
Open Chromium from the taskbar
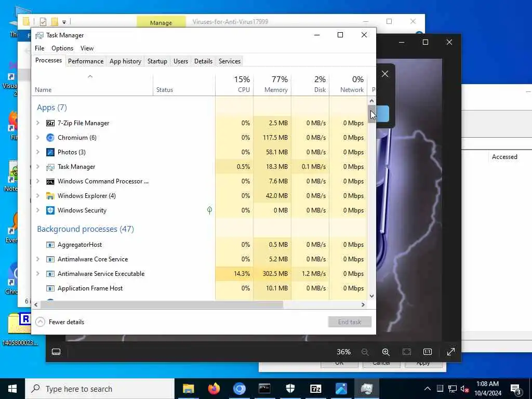click(x=239, y=389)
